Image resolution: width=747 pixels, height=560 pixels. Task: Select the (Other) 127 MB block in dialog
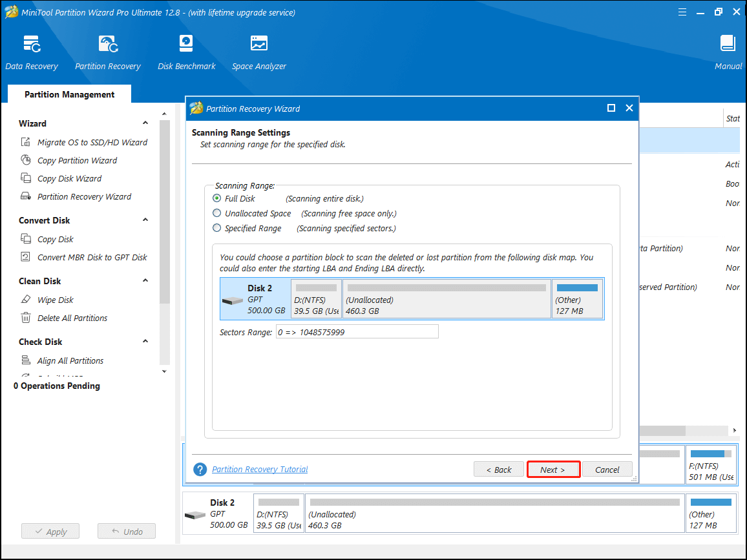pyautogui.click(x=578, y=299)
